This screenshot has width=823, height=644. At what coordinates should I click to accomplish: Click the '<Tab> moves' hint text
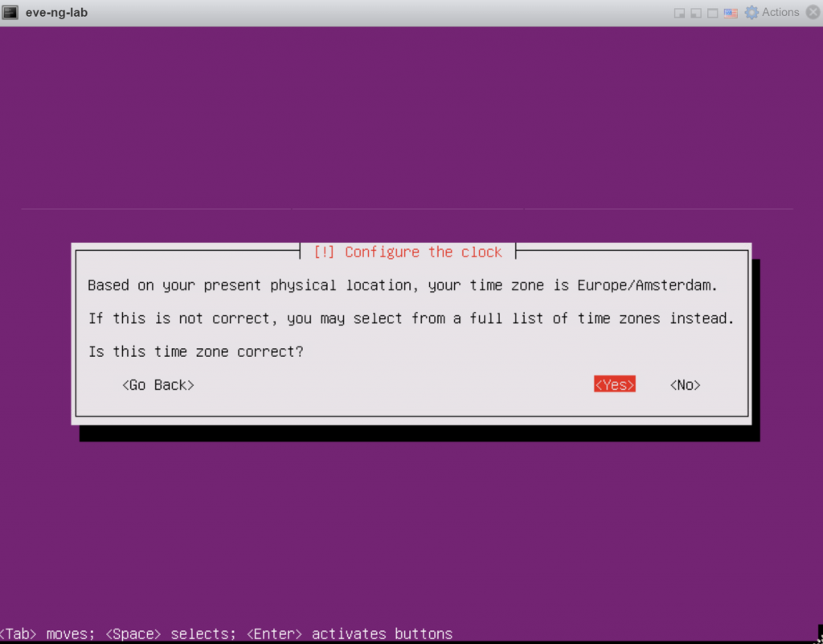pos(47,634)
